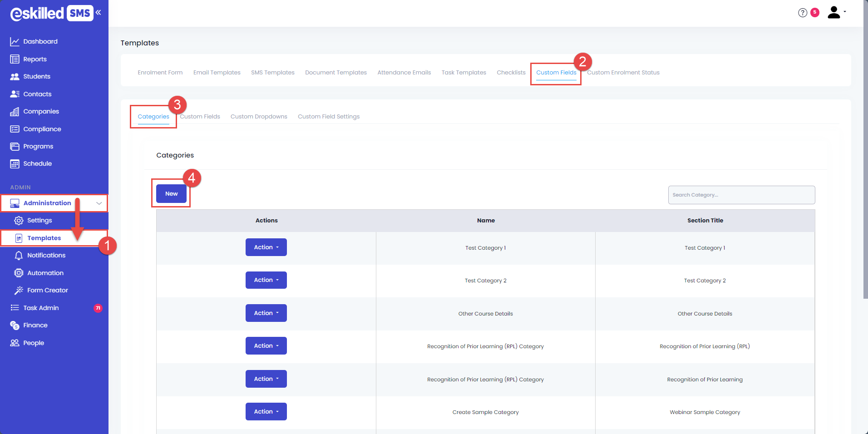Viewport: 868px width, 434px height.
Task: Click the Automation chip icon
Action: pos(19,273)
